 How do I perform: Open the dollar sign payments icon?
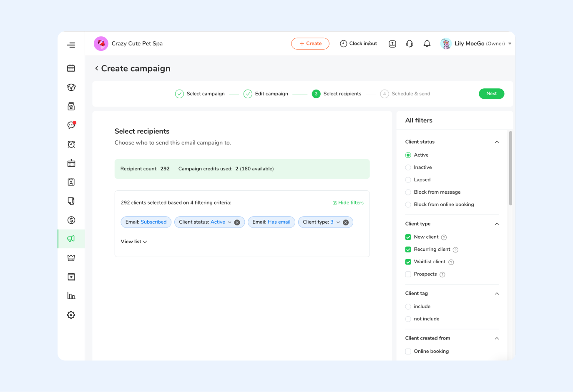tap(71, 220)
